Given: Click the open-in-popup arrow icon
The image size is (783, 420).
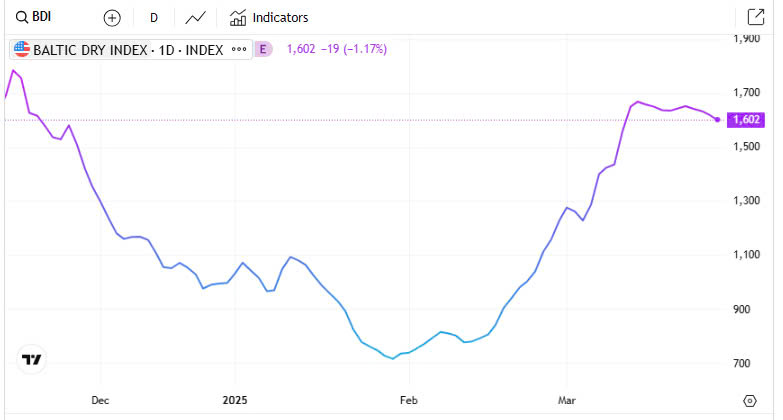Looking at the screenshot, I should (x=756, y=17).
